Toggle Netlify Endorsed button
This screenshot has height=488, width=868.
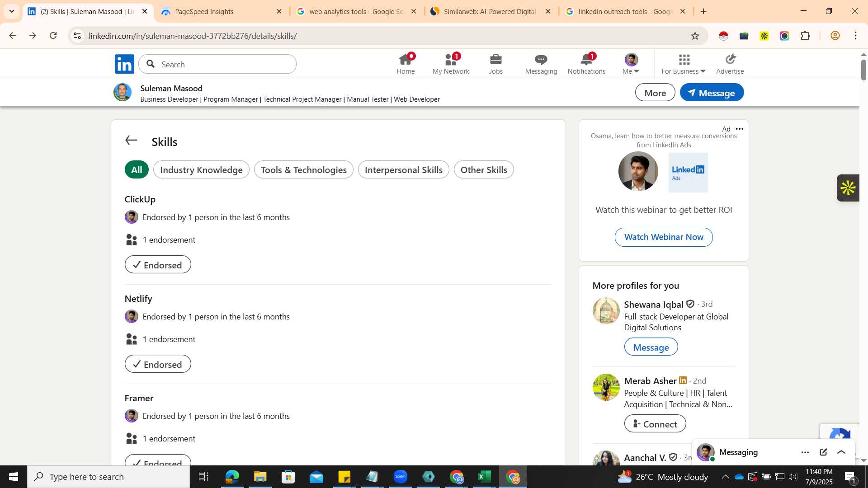coord(158,364)
